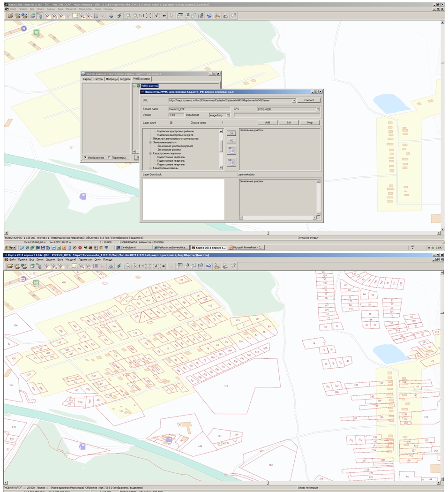Click Layer metadata horizontal scrollbar right arrow
This screenshot has height=492, width=448.
click(x=314, y=218)
